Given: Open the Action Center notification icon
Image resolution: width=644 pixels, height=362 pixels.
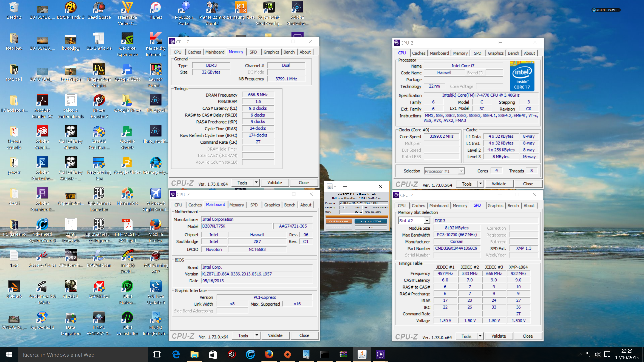Looking at the screenshot, I should tap(607, 354).
